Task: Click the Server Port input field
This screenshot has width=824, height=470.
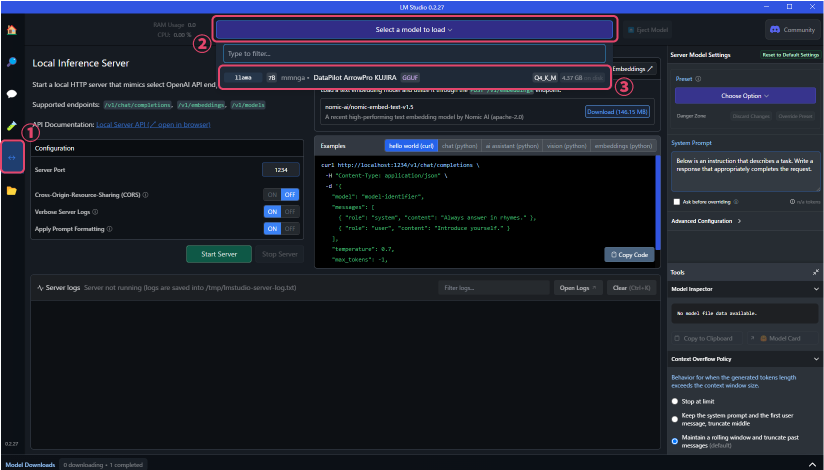Action: tap(281, 170)
